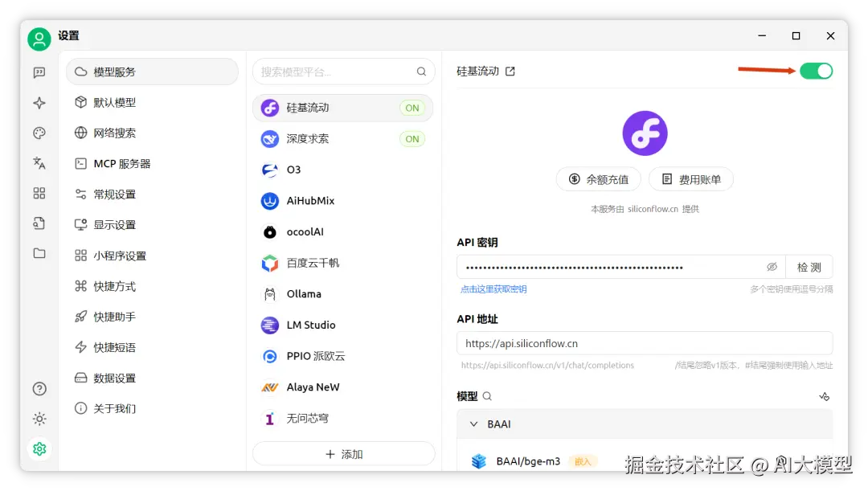The image size is (868, 491).
Task: Click the 检测 API key button
Action: [809, 267]
